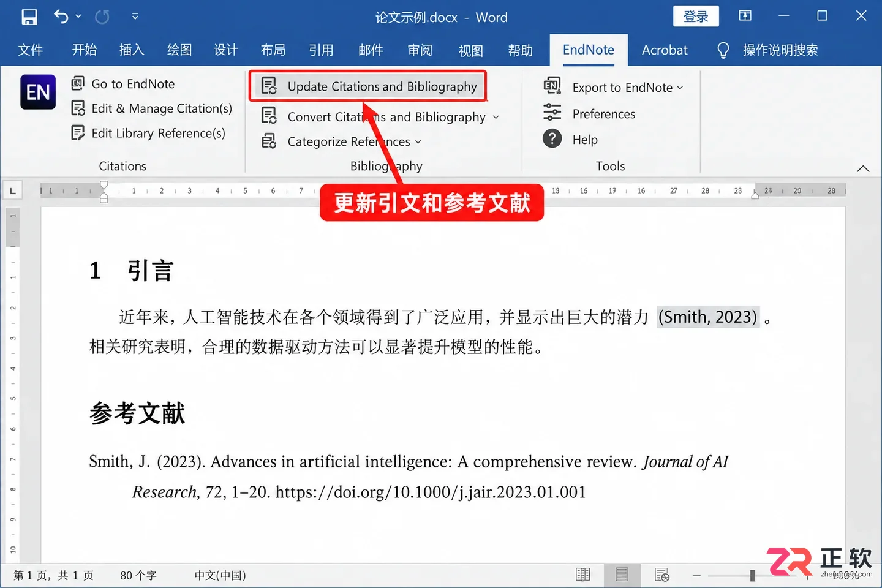
Task: Click the page count 第 1 页, 共 1 页
Action: 54,575
